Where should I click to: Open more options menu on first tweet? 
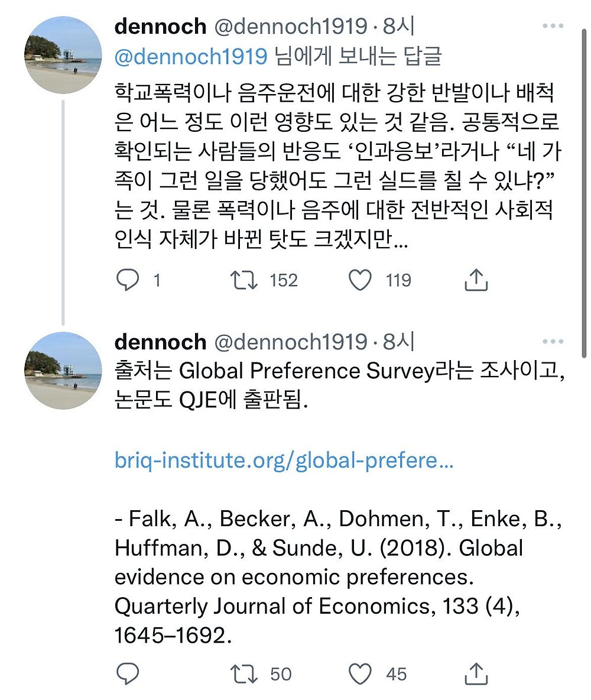553,27
